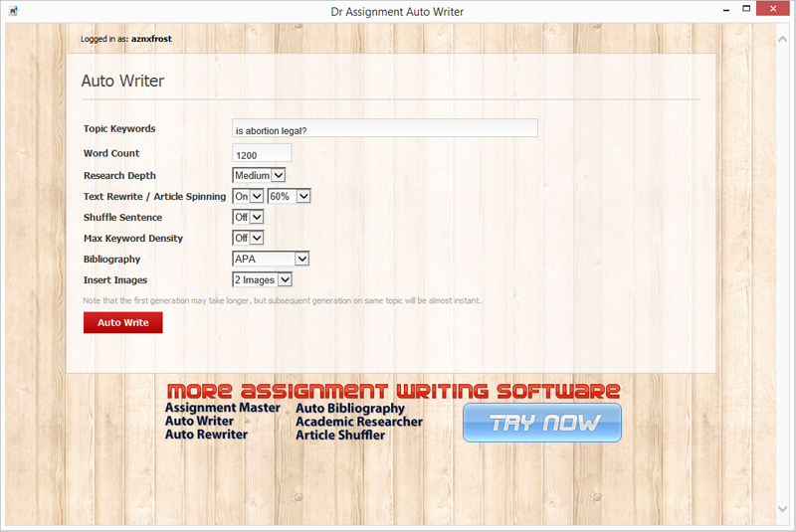Click the username aznxfrost

151,39
